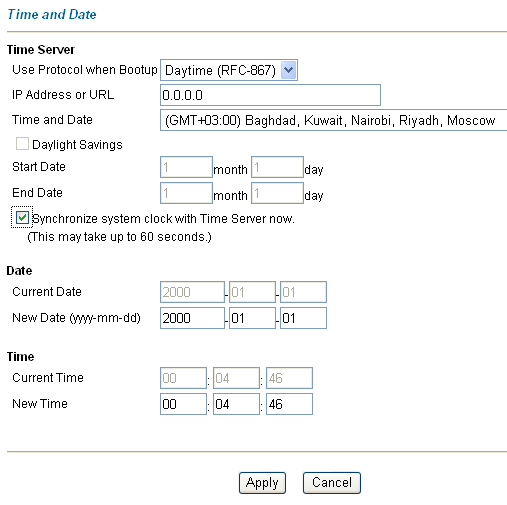Enable the Daylight Savings checkbox

pyautogui.click(x=22, y=144)
